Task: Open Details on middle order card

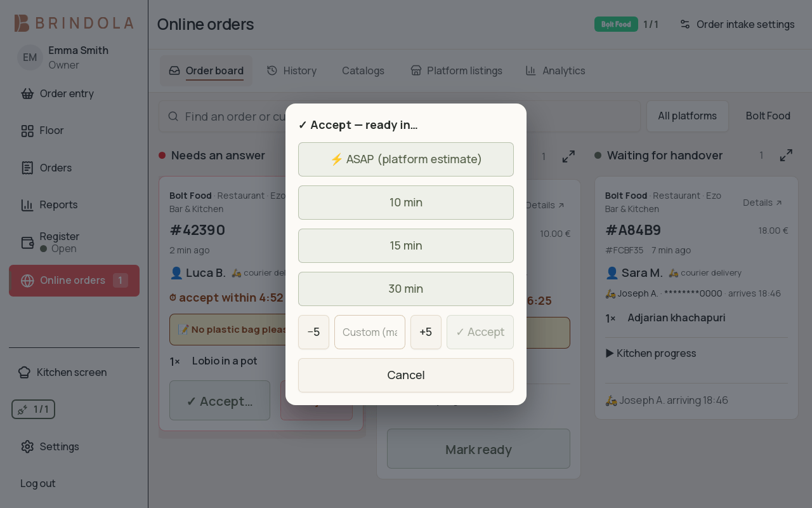Action: tap(545, 205)
